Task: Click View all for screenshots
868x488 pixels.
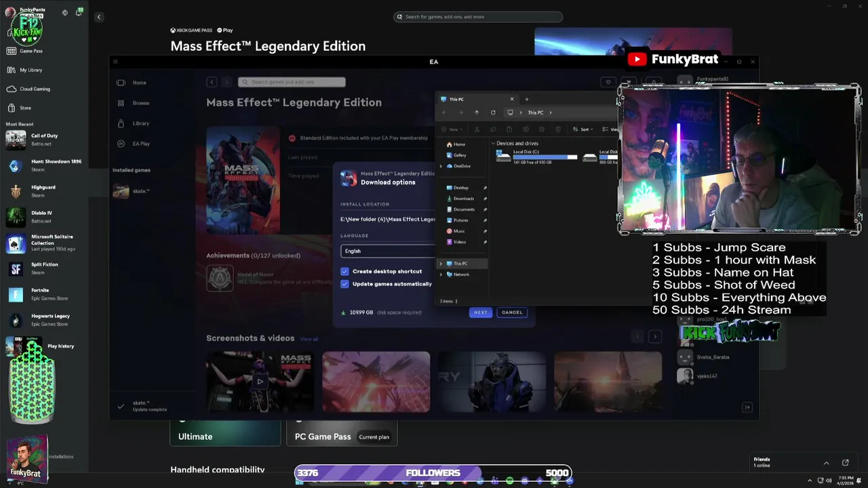Action: click(x=309, y=339)
